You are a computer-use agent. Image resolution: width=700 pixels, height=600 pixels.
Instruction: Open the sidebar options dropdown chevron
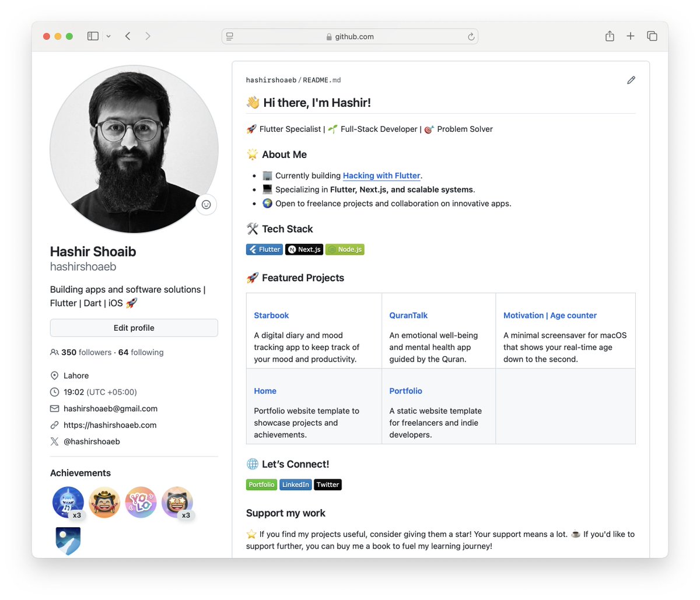coord(108,36)
